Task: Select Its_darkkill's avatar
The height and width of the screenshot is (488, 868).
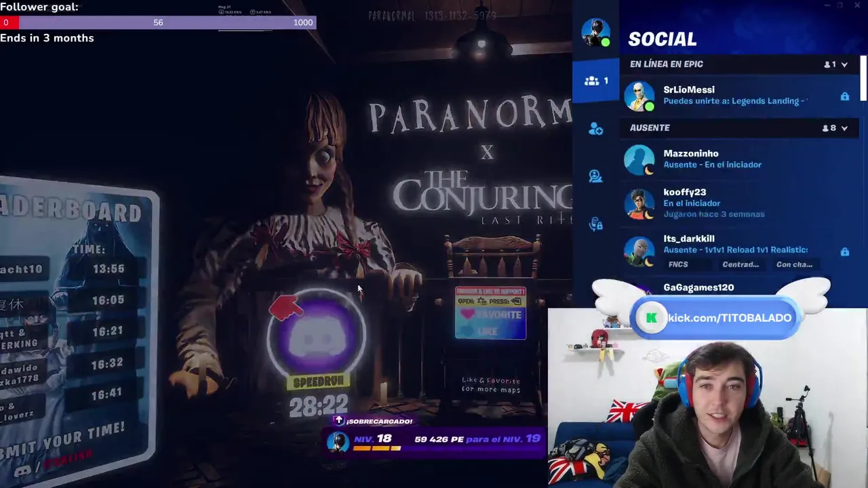Action: click(639, 251)
